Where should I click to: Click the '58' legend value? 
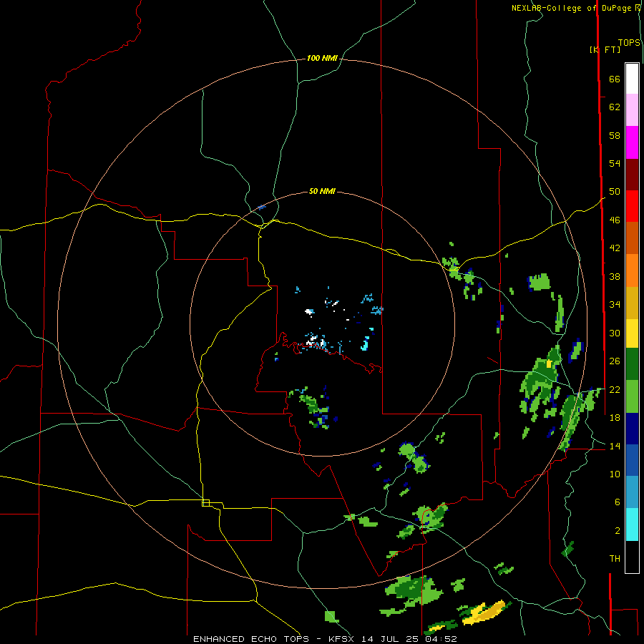pos(615,135)
